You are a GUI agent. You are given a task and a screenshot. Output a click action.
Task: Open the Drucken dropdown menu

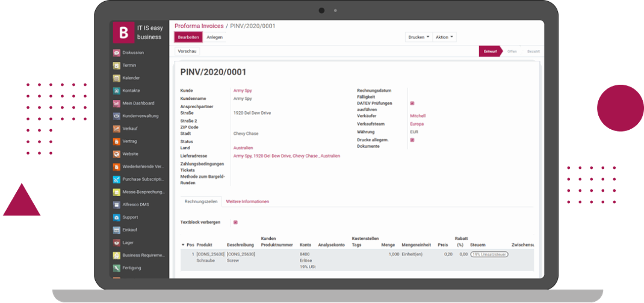click(x=419, y=37)
